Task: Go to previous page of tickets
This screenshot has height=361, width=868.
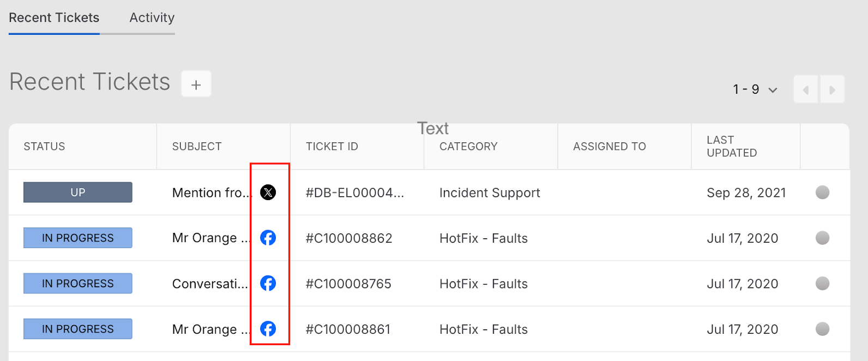Action: (x=806, y=89)
